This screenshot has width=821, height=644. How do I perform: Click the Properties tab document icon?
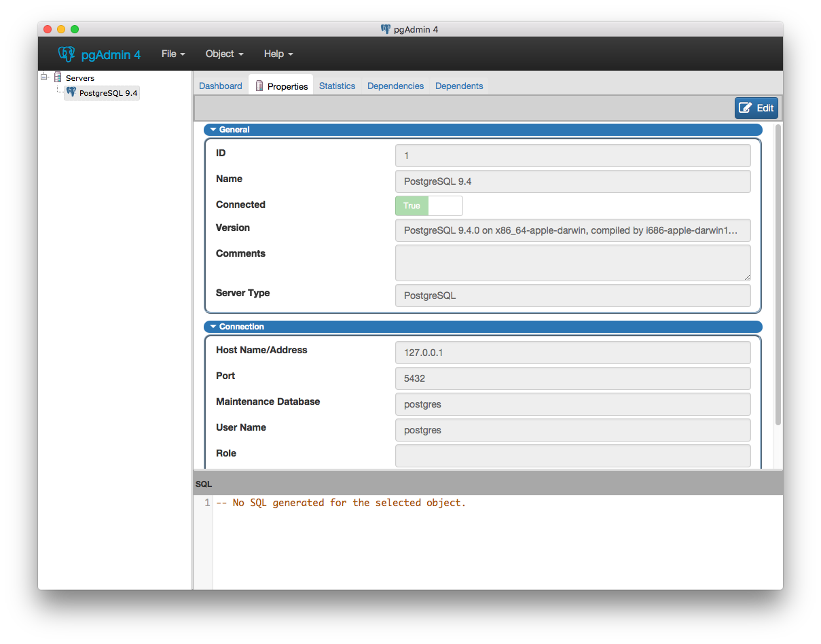[259, 86]
